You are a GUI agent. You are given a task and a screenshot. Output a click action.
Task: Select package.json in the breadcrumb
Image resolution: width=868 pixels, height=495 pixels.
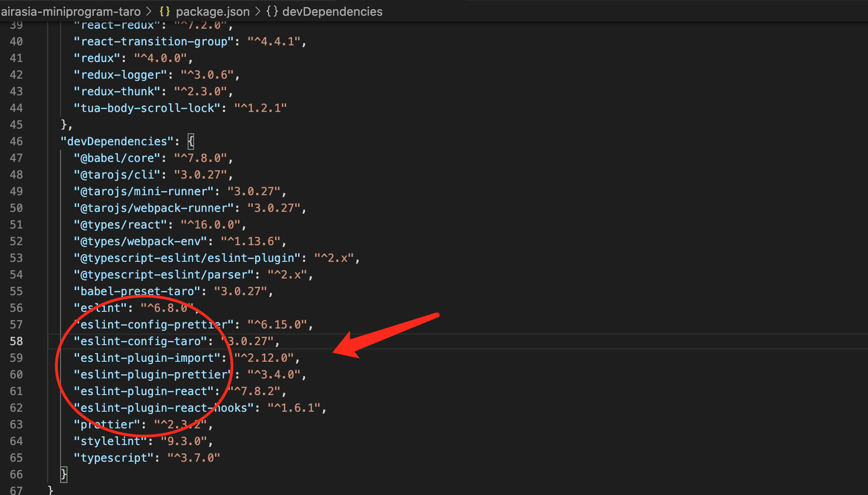(x=213, y=12)
